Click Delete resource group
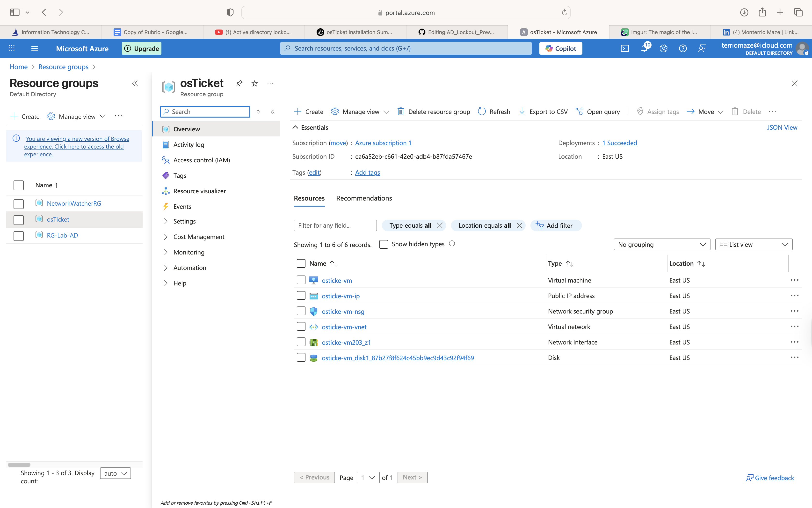This screenshot has width=812, height=508. pos(434,112)
